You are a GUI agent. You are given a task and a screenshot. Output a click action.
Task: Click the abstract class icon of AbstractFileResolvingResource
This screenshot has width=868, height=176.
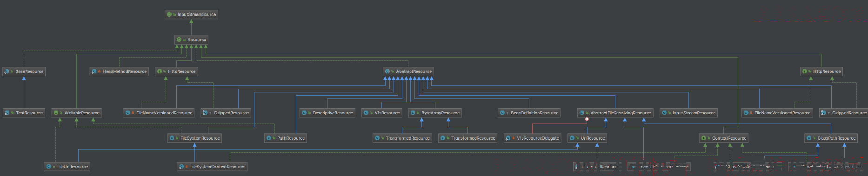(x=582, y=113)
